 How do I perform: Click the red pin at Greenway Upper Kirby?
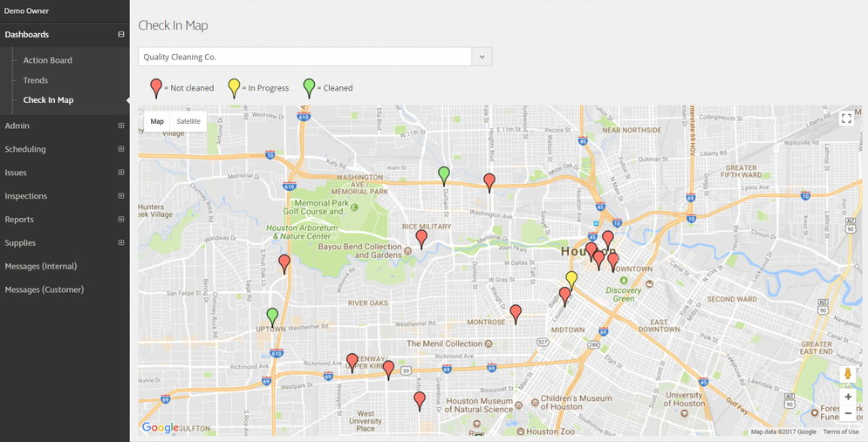click(352, 363)
